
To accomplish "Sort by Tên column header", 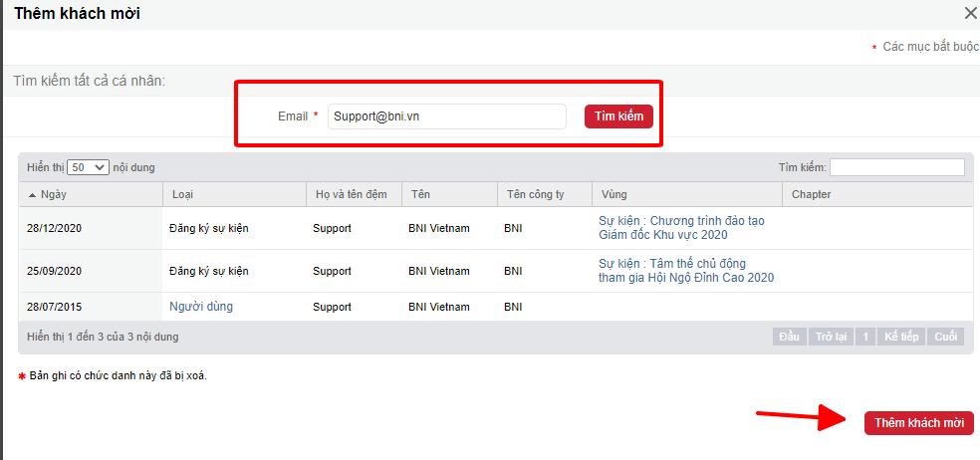I will tap(449, 194).
